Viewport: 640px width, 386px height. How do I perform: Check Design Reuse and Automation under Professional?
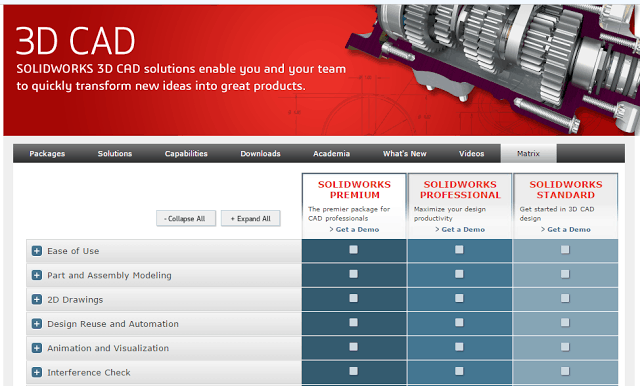pos(459,322)
